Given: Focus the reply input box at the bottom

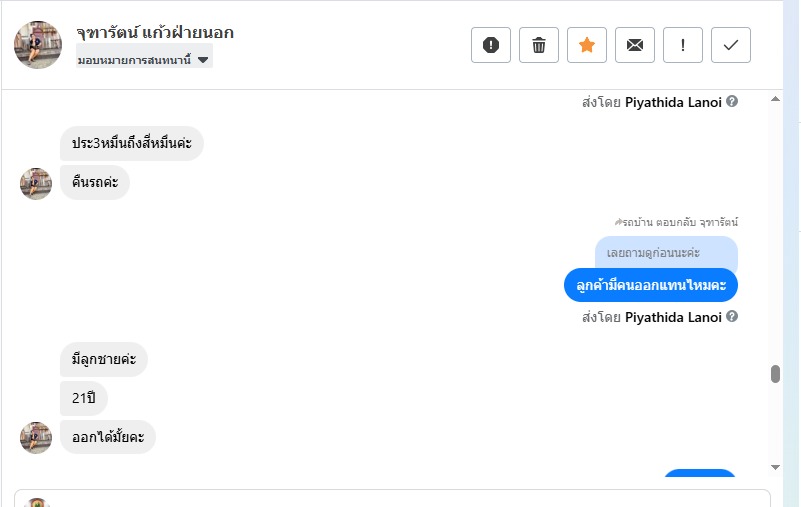Looking at the screenshot, I should [x=400, y=498].
